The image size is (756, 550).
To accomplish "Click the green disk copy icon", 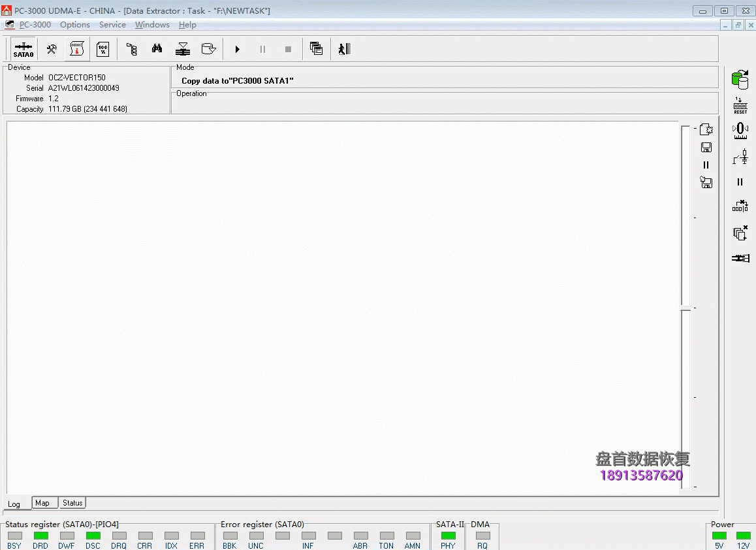I will (740, 80).
